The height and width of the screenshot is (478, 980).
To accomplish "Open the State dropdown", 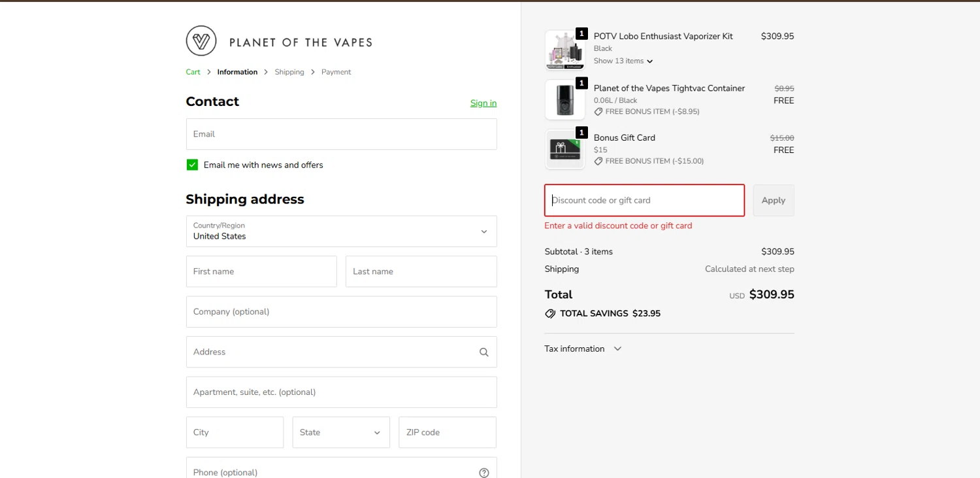I will (x=341, y=432).
